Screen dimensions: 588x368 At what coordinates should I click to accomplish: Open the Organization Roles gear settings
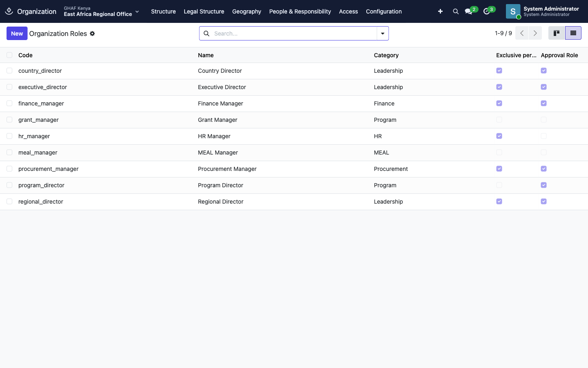tap(92, 34)
